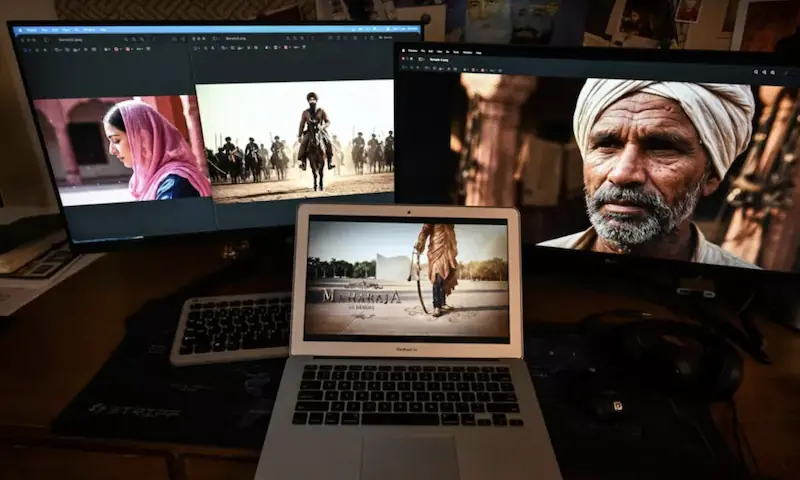Screen dimensions: 800x480
Task: Open Tools menu on right monitor
Action: 456,52
